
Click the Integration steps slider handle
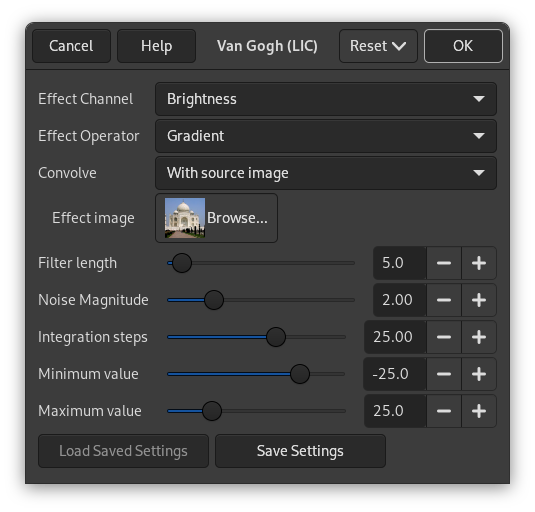[x=276, y=337]
